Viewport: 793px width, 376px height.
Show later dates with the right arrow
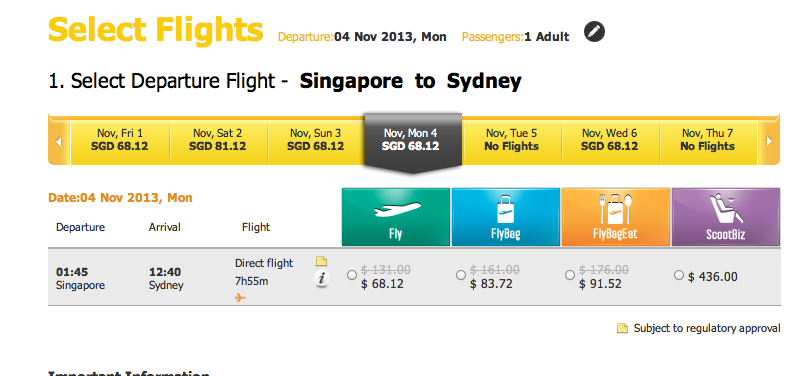(769, 141)
